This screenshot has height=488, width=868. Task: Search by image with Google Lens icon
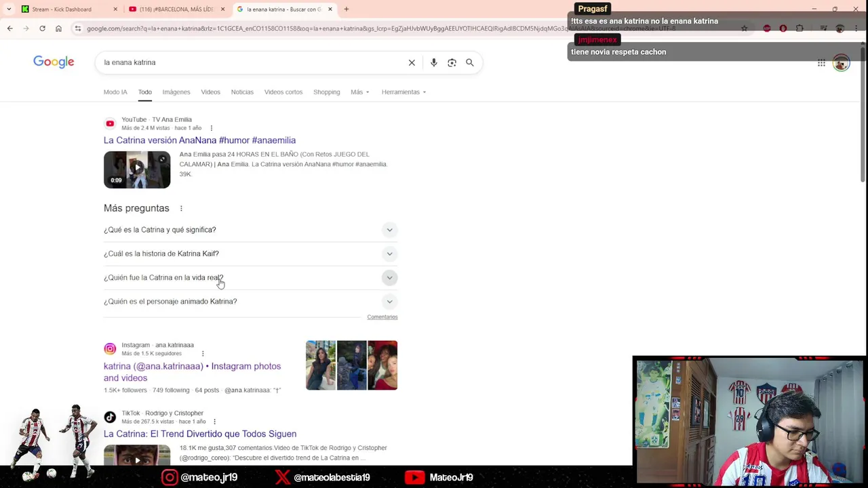point(452,62)
